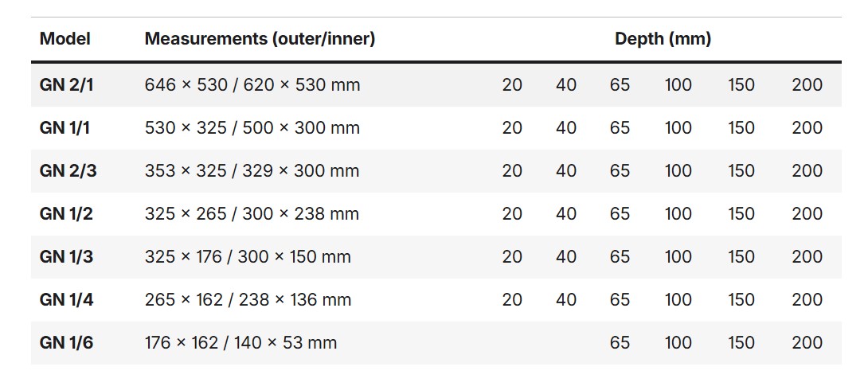Select the GN 2/1 model name
This screenshot has height=390, width=868.
point(67,84)
